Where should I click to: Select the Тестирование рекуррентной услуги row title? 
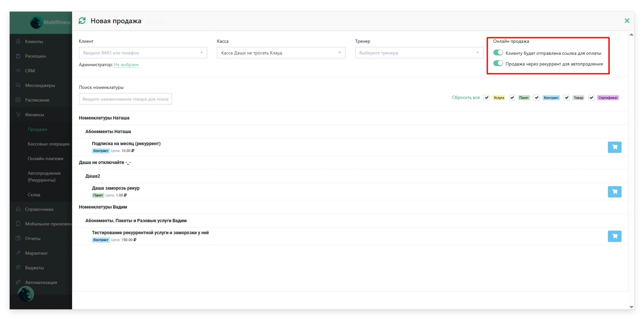pyautogui.click(x=150, y=232)
